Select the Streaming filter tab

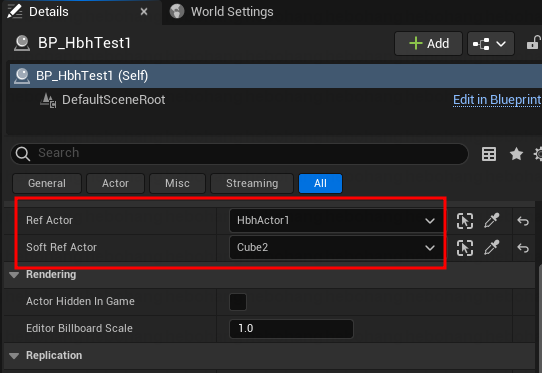(252, 183)
